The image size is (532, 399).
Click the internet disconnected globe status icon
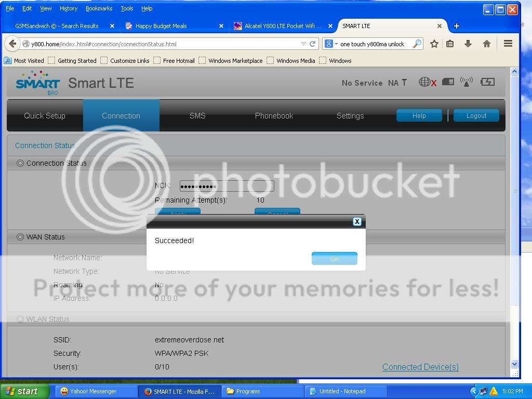click(427, 82)
